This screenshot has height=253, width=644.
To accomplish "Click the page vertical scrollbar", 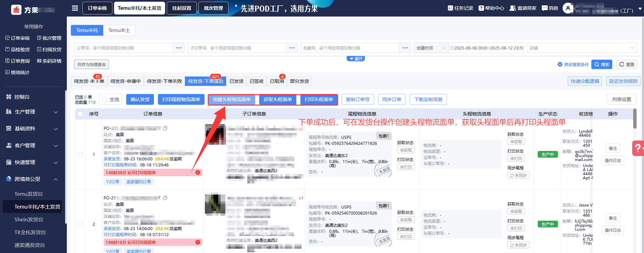I will pyautogui.click(x=642, y=135).
